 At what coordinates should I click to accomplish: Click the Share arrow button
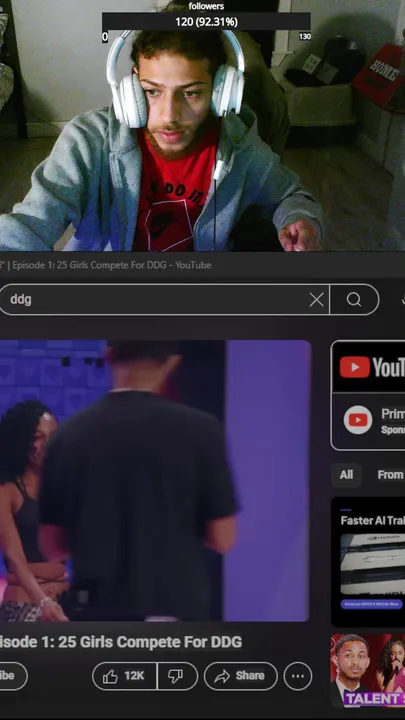click(241, 676)
